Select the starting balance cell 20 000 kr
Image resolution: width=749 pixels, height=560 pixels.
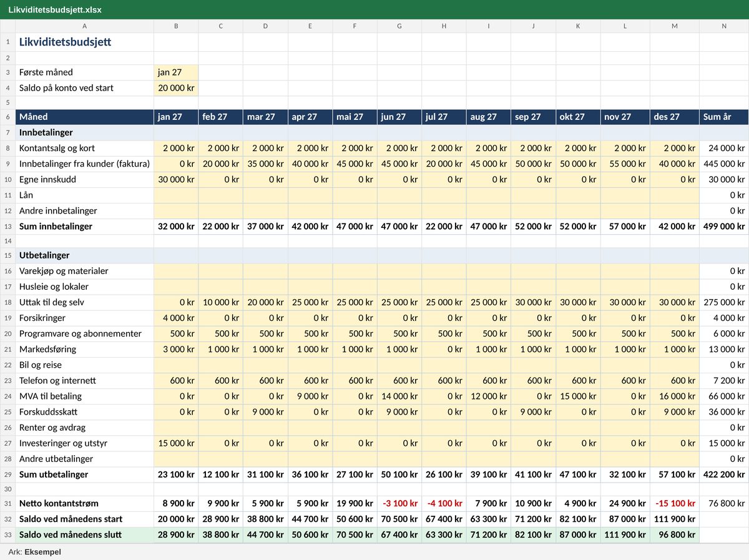176,88
